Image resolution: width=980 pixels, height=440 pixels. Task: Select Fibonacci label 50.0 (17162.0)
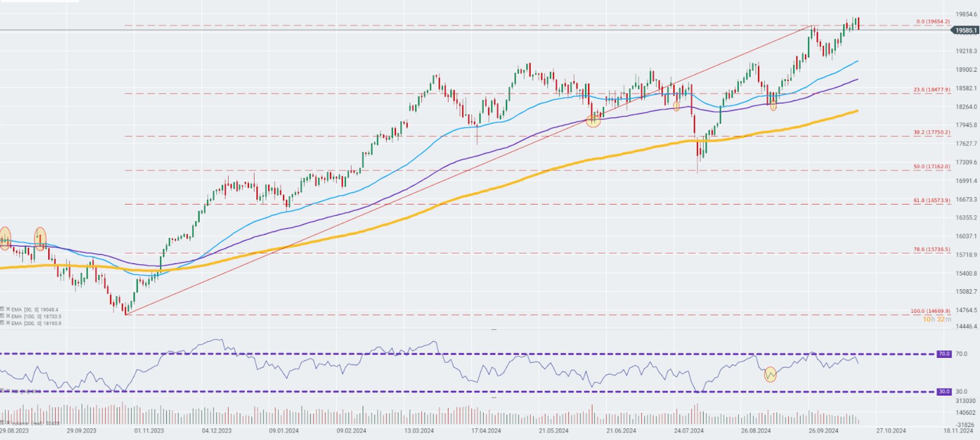click(x=932, y=167)
